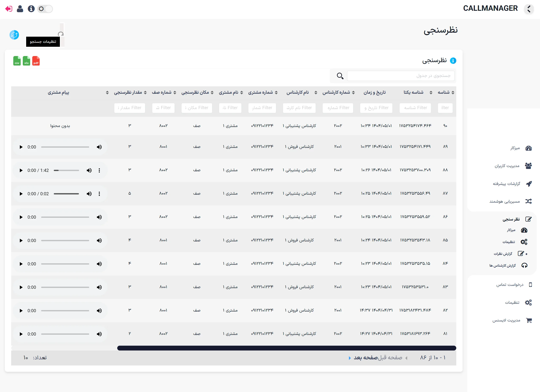
Task: Open گزارش کارشناس ها menu item
Action: point(502,265)
